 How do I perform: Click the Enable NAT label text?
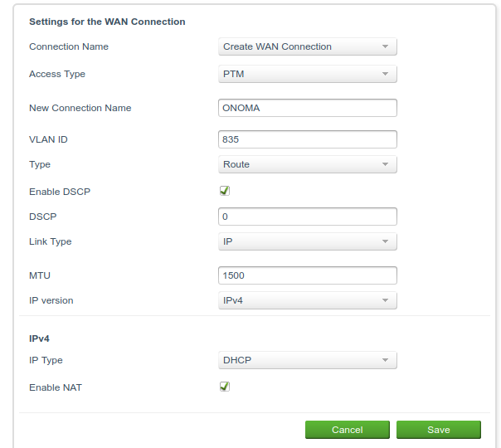(56, 387)
